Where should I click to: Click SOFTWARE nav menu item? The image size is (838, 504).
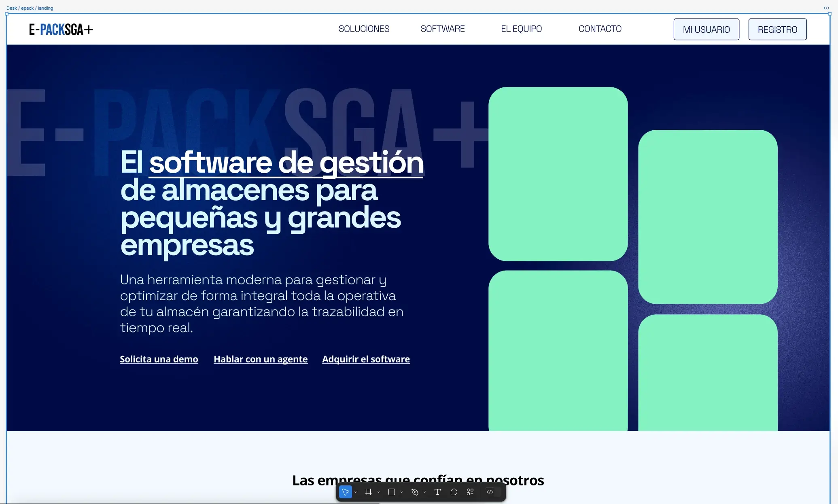[x=443, y=29]
